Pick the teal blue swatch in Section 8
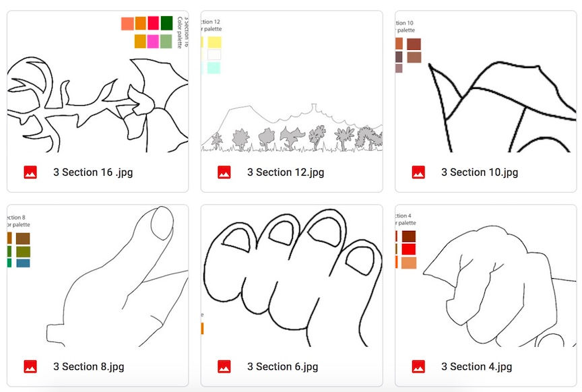The height and width of the screenshot is (392, 582). (x=23, y=263)
